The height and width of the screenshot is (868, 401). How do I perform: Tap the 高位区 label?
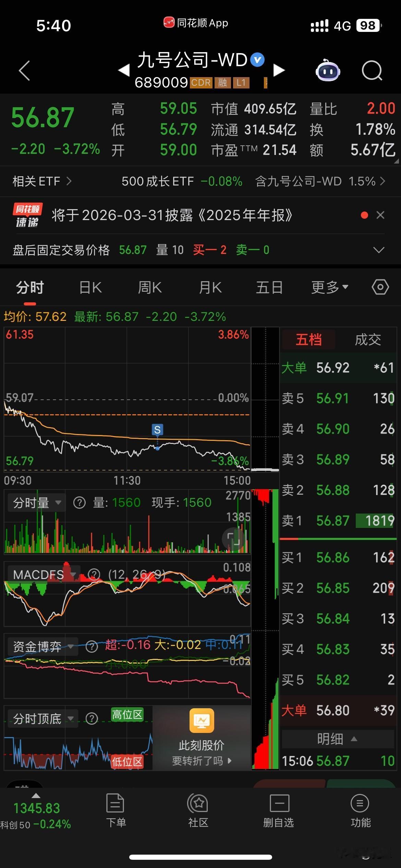(x=127, y=715)
